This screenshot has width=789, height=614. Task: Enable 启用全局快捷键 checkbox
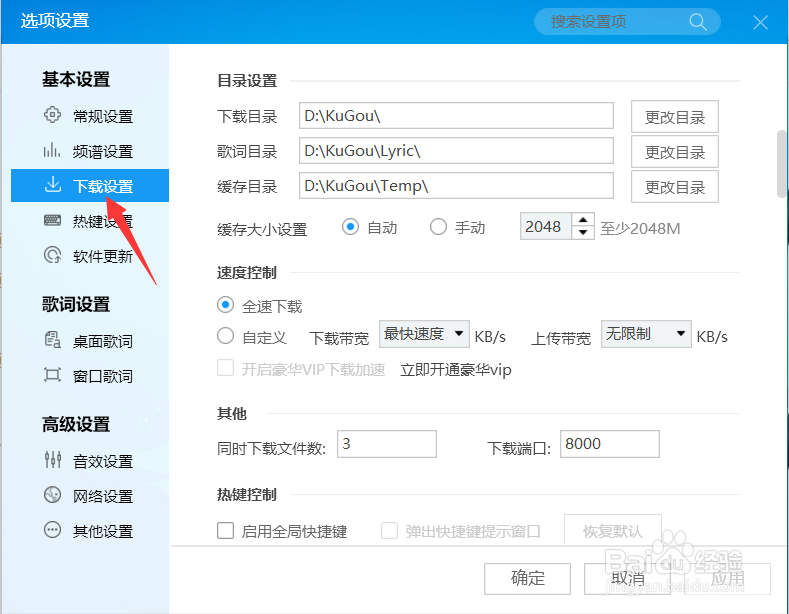point(225,530)
